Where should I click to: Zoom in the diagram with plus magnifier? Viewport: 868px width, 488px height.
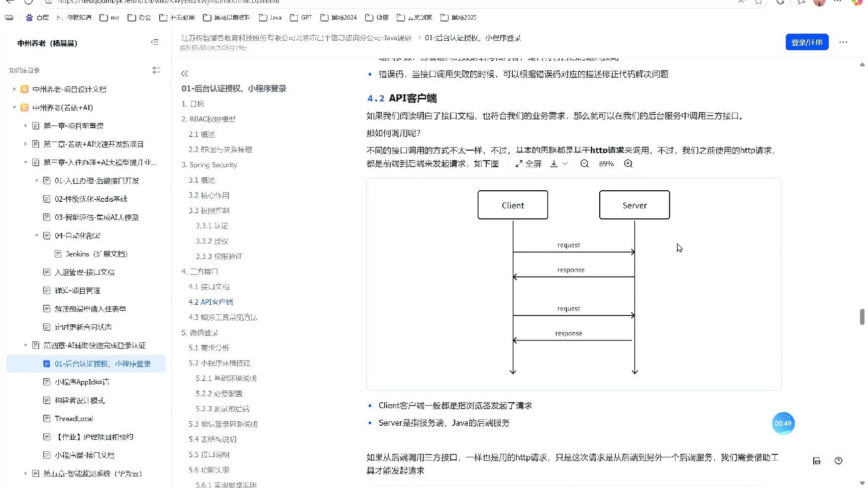point(628,164)
